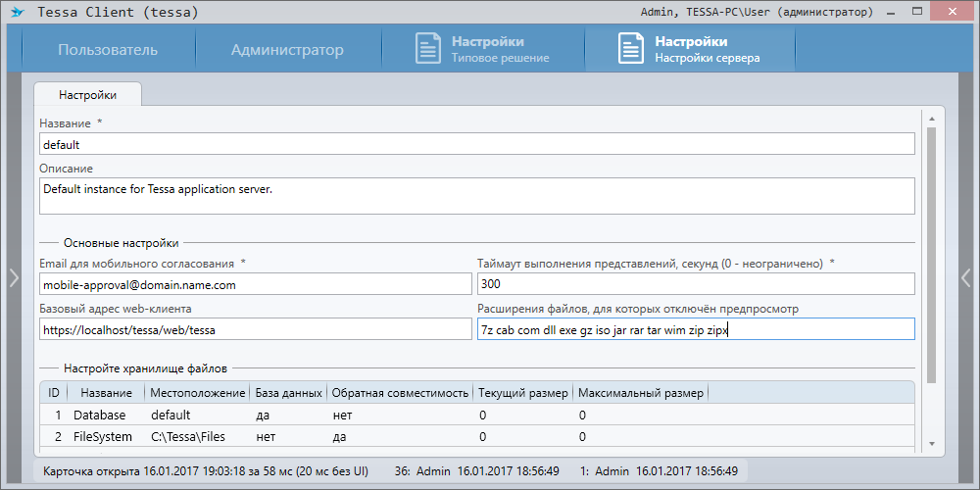
Task: Click the Карточка открыта status bar text
Action: [206, 470]
